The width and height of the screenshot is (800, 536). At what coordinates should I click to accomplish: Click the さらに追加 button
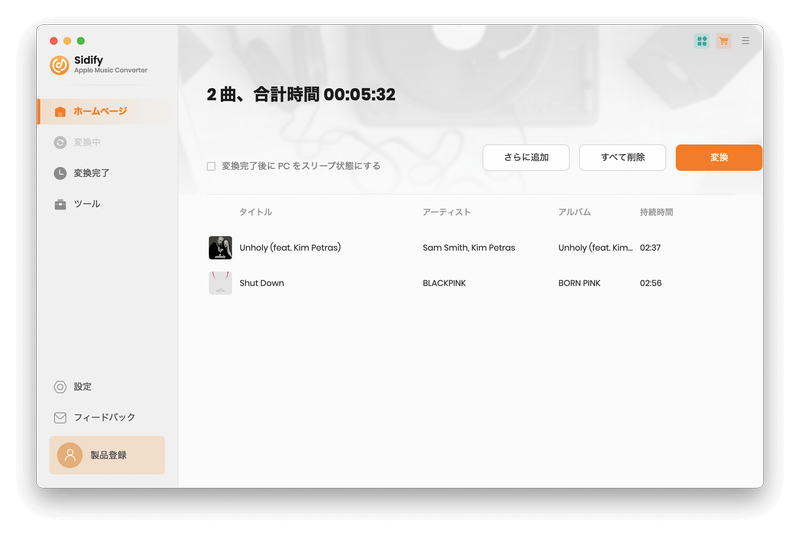click(x=526, y=158)
